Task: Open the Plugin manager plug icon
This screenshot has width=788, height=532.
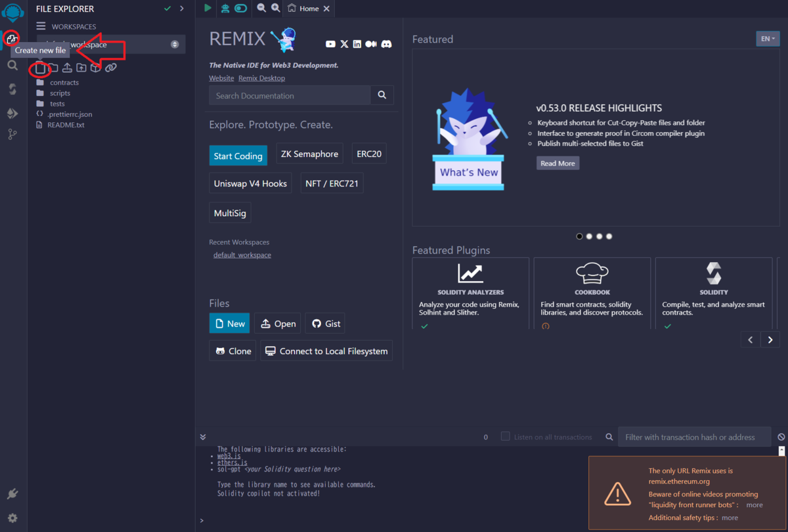Action: coord(12,494)
